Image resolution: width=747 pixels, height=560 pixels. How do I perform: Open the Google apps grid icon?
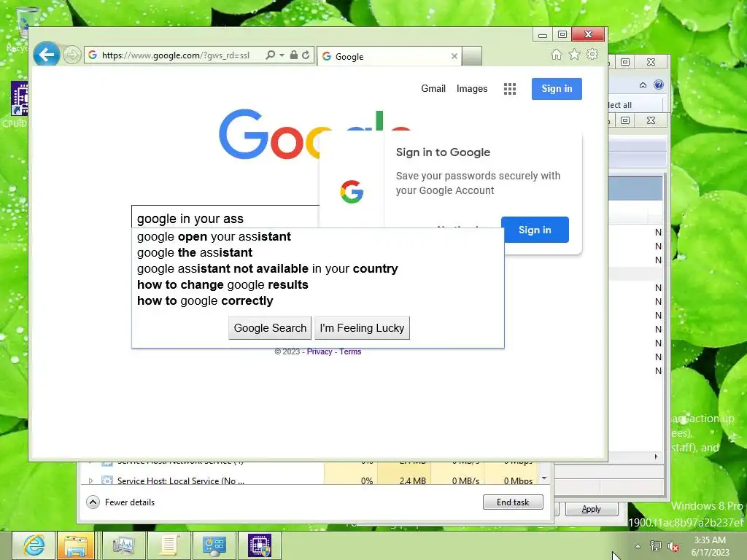pyautogui.click(x=510, y=89)
